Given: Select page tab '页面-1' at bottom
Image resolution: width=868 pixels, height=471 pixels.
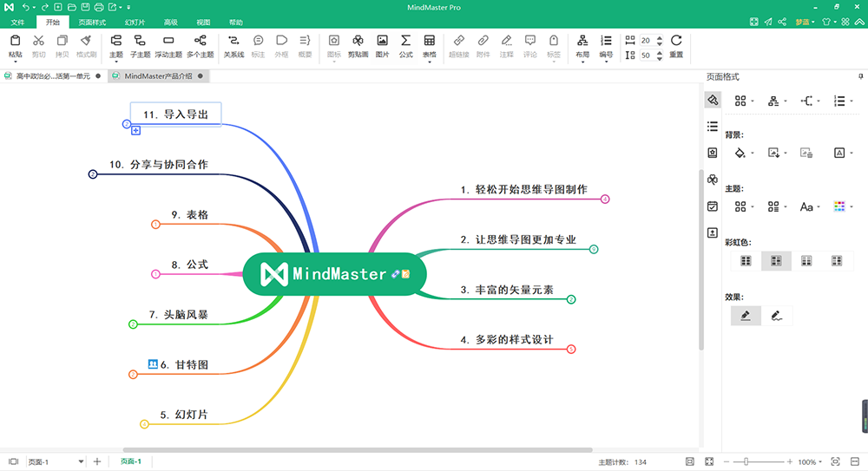Looking at the screenshot, I should (x=131, y=461).
